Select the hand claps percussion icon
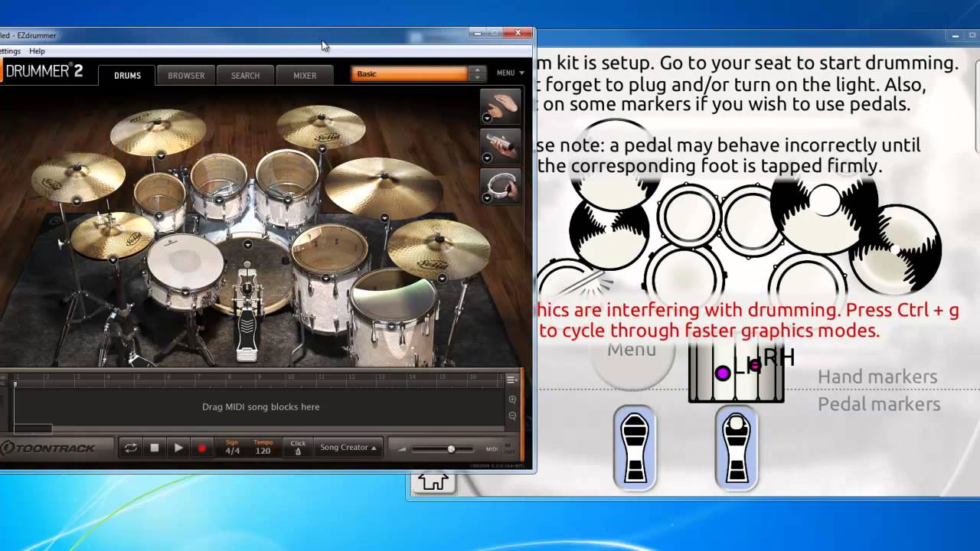The image size is (980, 551). pyautogui.click(x=500, y=106)
